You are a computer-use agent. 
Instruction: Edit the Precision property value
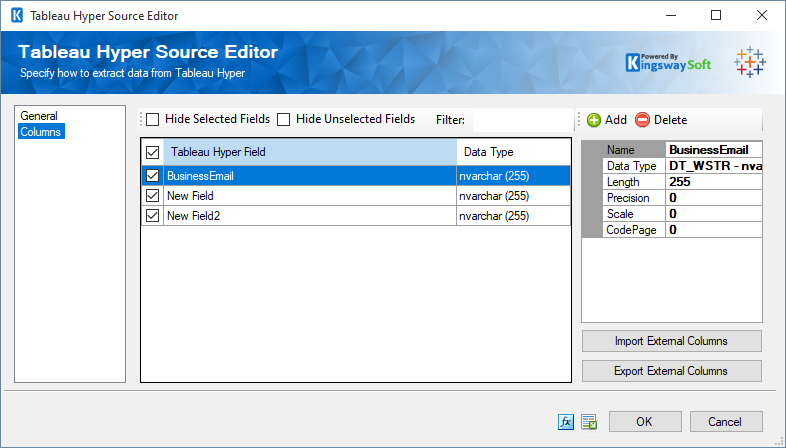pyautogui.click(x=714, y=198)
